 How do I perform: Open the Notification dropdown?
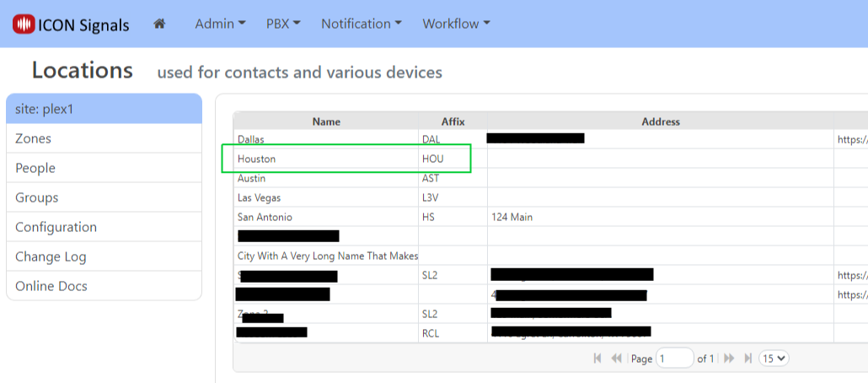(361, 24)
